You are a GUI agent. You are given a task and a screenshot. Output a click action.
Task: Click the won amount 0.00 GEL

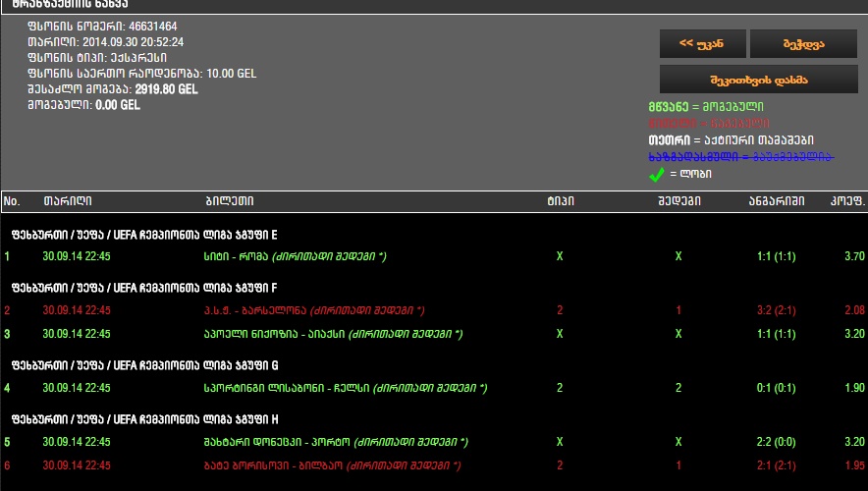click(x=118, y=105)
